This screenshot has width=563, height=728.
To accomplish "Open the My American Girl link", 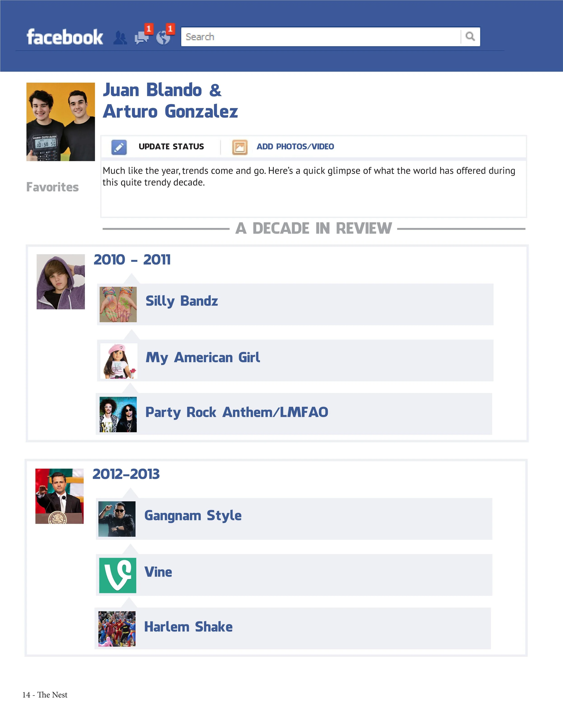I will (203, 358).
